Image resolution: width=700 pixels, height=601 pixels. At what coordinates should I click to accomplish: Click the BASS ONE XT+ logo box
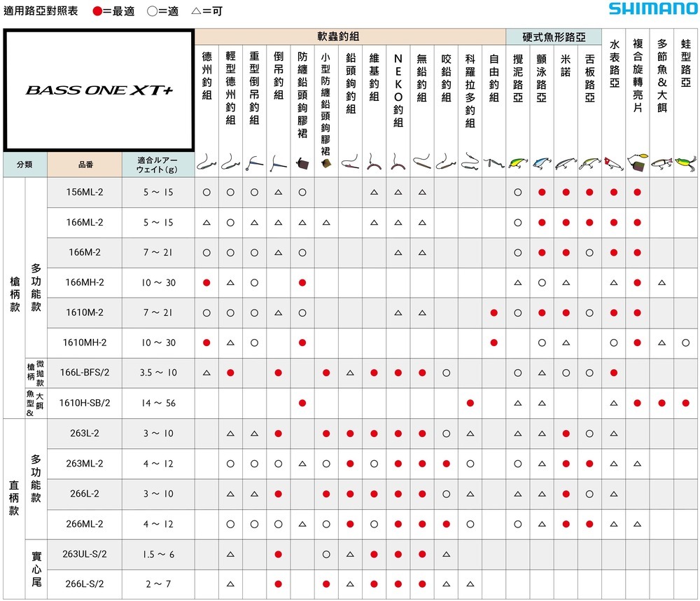pyautogui.click(x=99, y=90)
